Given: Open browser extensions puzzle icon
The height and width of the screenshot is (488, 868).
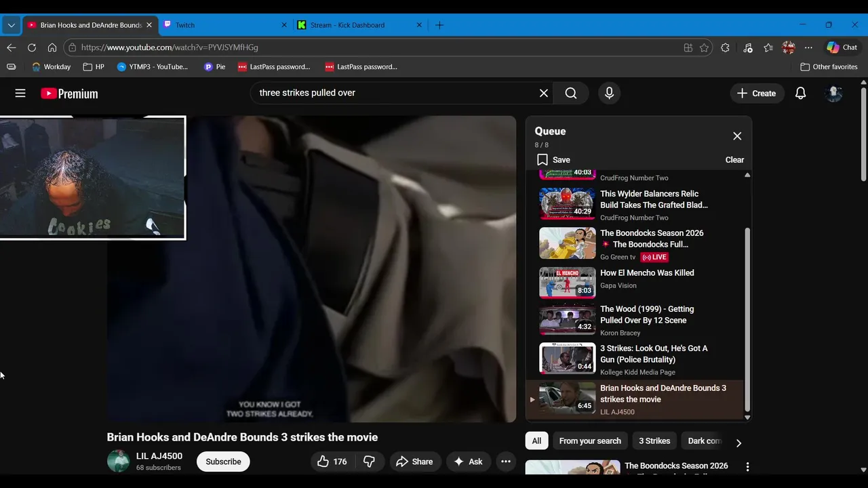Looking at the screenshot, I should point(725,47).
